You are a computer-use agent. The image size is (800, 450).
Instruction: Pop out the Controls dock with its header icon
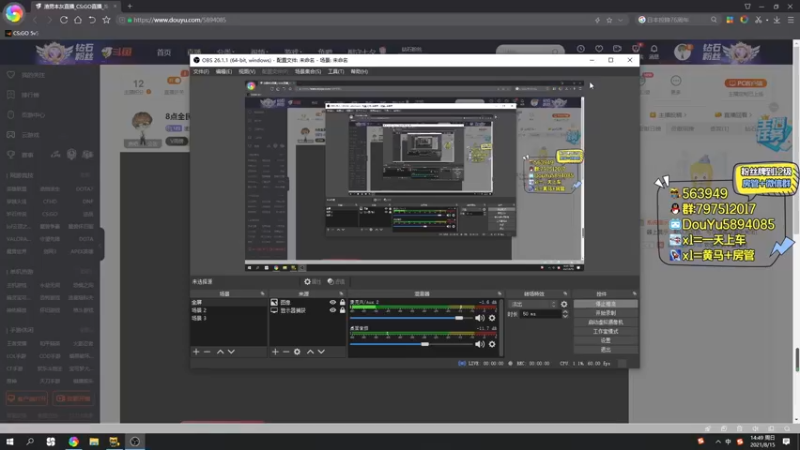[634, 294]
